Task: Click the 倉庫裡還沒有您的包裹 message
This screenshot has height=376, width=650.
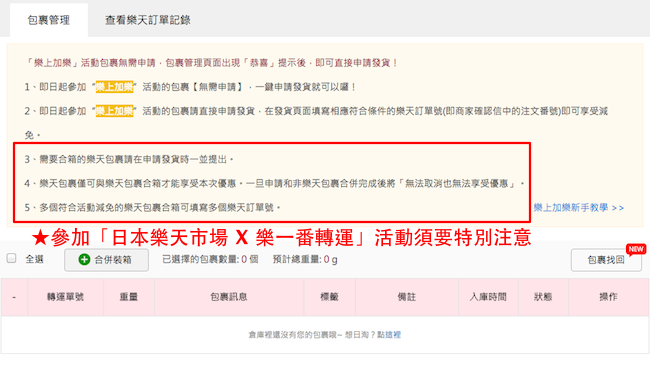Action: [x=325, y=335]
